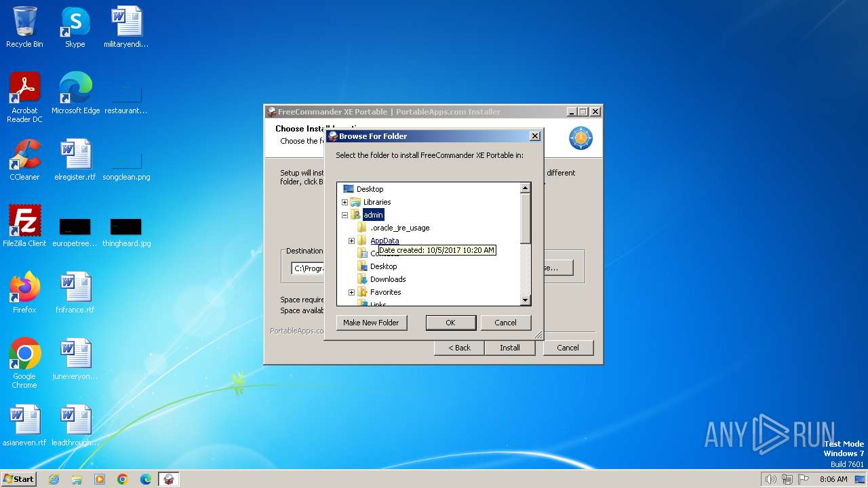Screen dimensions: 868x488
Task: Click the Install button
Action: 510,348
